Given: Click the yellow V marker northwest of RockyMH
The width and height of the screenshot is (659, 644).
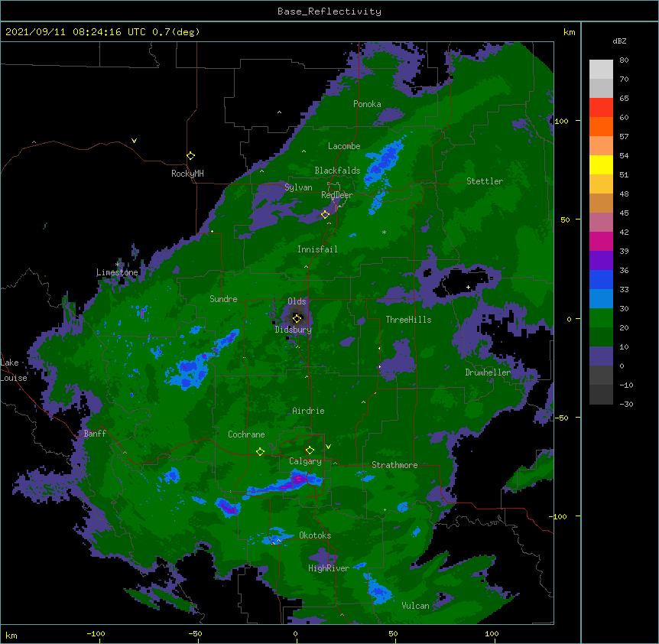Looking at the screenshot, I should (x=134, y=141).
